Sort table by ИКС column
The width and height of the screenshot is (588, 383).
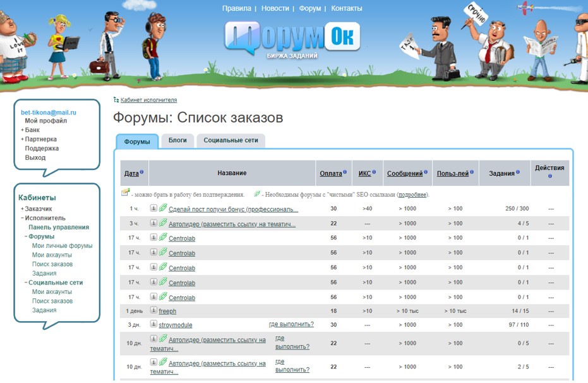pos(364,174)
